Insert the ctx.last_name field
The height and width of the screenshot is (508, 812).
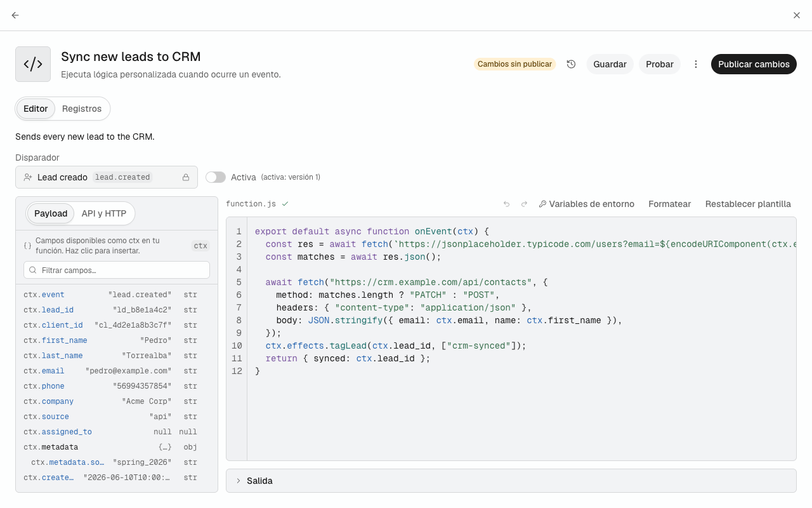117,356
